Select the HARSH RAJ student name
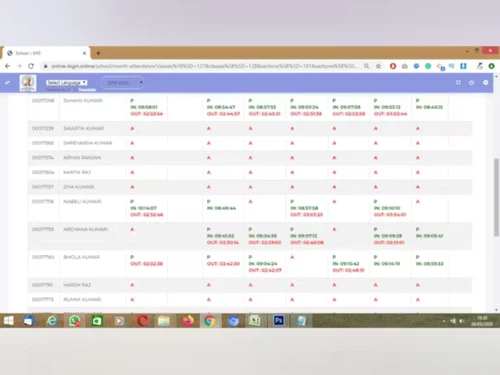Image resolution: width=500 pixels, height=375 pixels. click(77, 285)
